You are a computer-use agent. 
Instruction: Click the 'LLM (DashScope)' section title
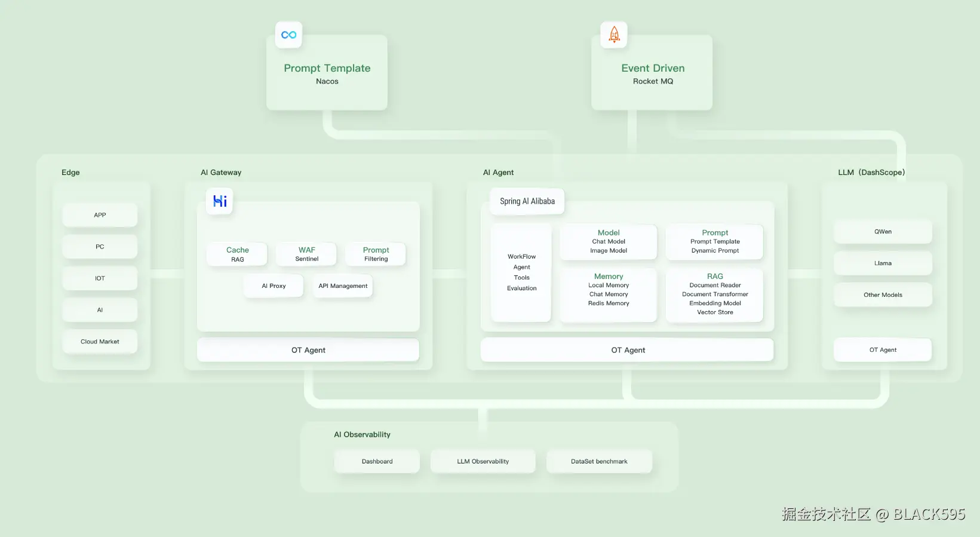coord(871,173)
